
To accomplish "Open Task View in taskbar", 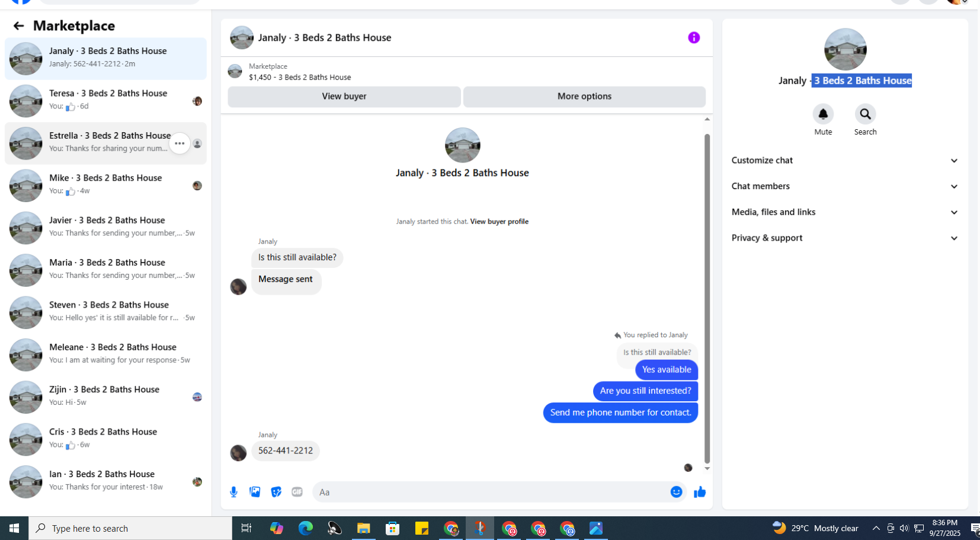I will [x=246, y=528].
